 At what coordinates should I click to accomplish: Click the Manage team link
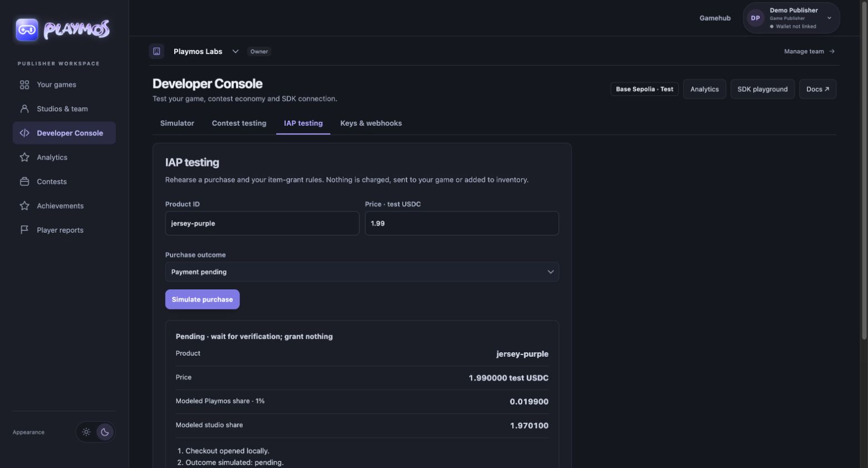810,51
